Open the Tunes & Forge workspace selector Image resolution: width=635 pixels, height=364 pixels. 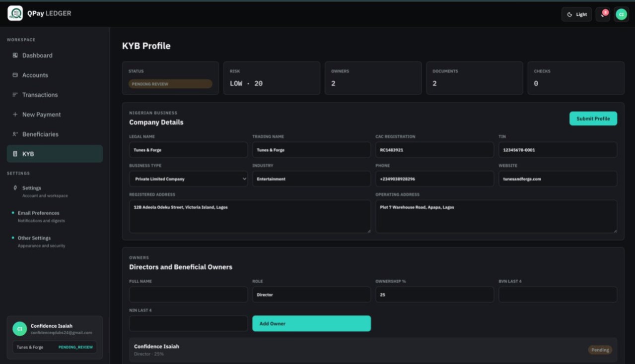[x=55, y=347]
